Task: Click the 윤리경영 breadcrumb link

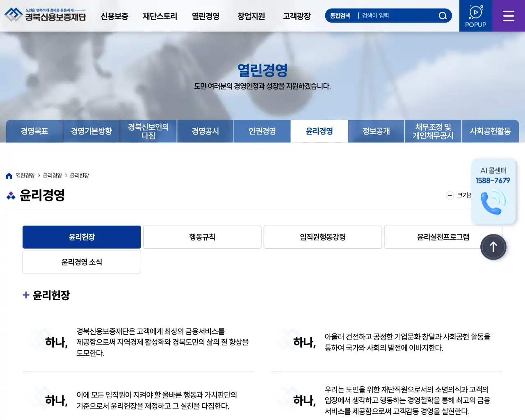Action: tap(52, 176)
